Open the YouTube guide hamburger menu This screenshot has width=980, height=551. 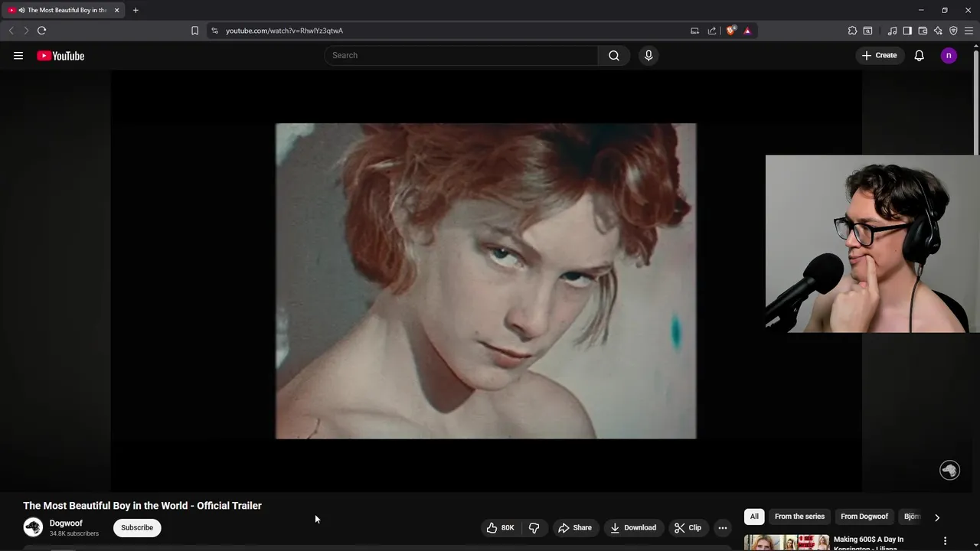point(18,55)
